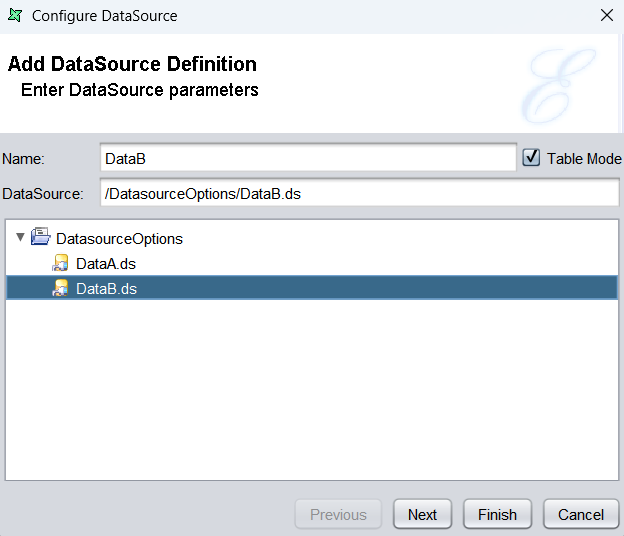Toggle the Table Mode checkbox
Screen dimensions: 624x536
(x=531, y=158)
